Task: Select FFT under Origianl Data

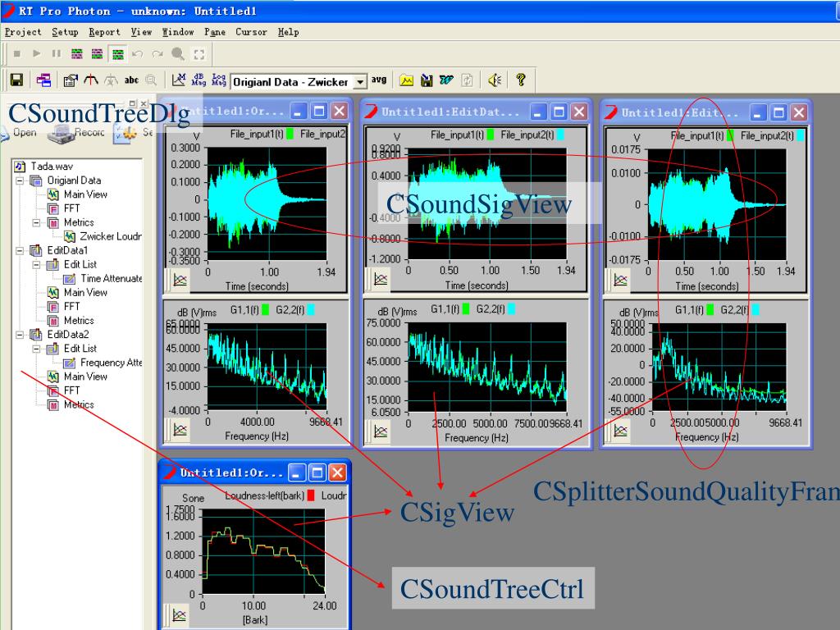Action: [x=72, y=208]
